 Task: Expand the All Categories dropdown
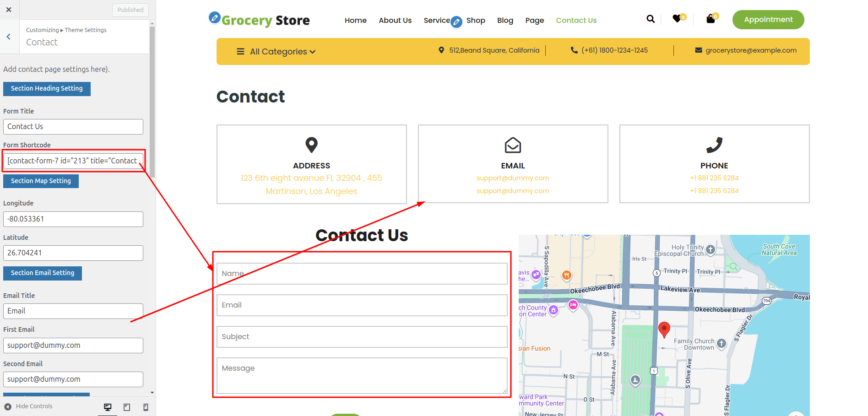click(282, 52)
